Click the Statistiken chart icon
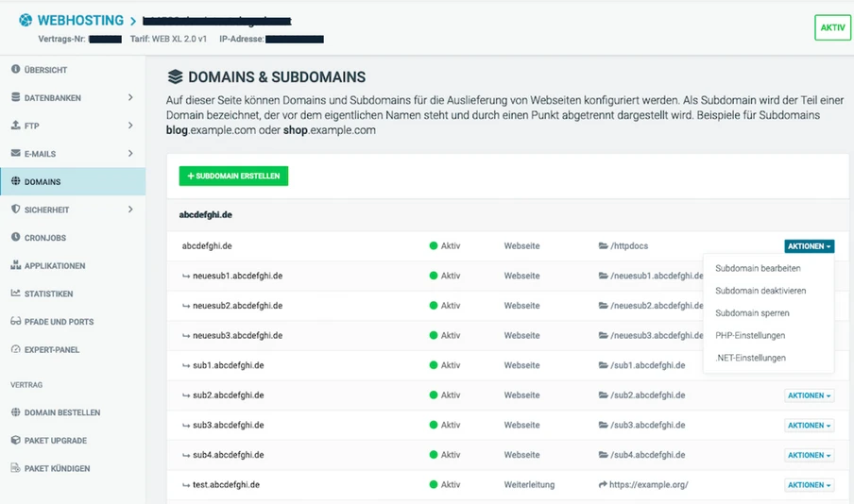This screenshot has width=854, height=504. pyautogui.click(x=16, y=294)
